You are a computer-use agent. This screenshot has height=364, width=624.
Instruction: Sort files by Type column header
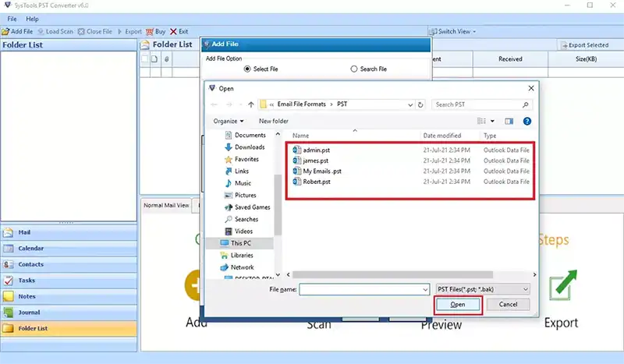point(490,136)
